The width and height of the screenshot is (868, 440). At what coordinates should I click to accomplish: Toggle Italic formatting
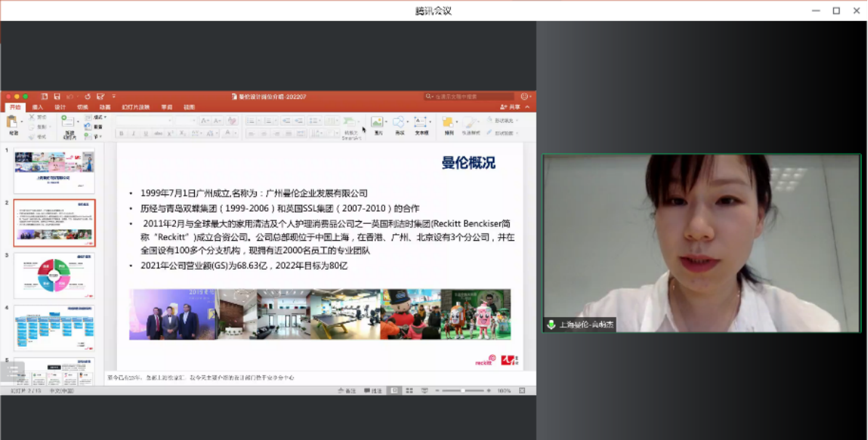134,133
